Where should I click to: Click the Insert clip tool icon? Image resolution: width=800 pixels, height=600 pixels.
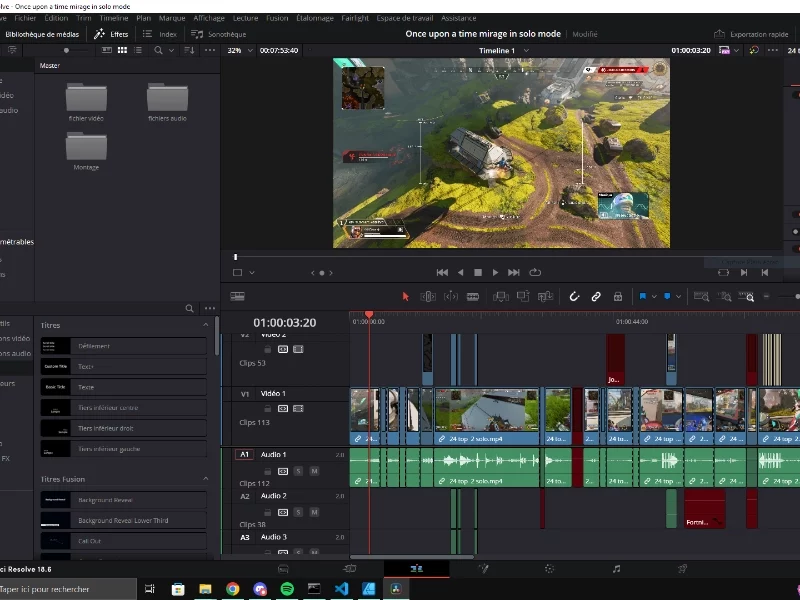click(x=501, y=296)
